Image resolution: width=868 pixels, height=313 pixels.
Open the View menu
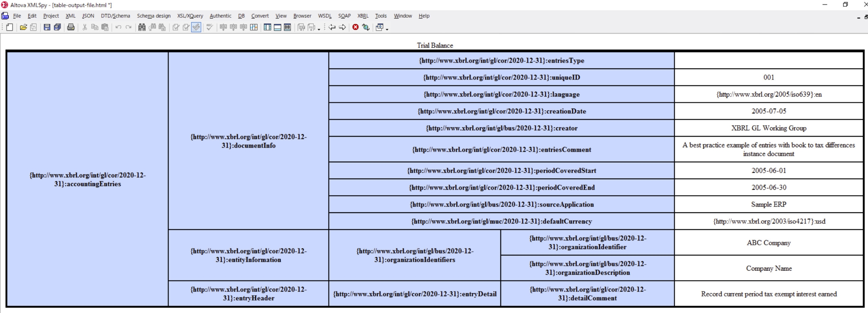[x=281, y=16]
